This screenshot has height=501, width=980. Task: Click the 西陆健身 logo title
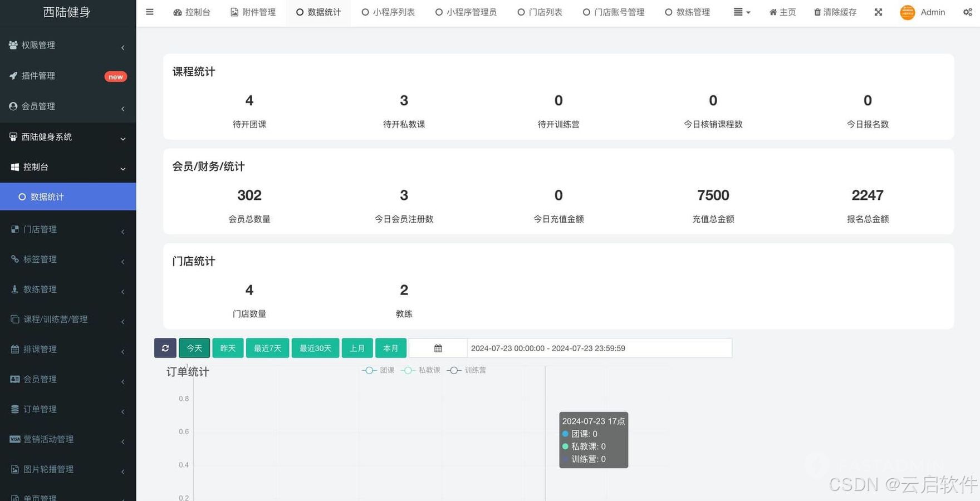(x=67, y=12)
